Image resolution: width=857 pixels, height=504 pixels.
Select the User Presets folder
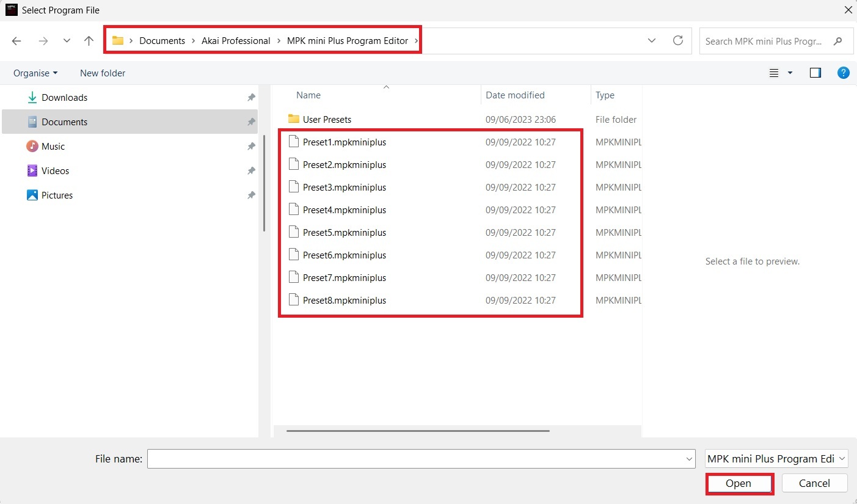click(x=327, y=119)
